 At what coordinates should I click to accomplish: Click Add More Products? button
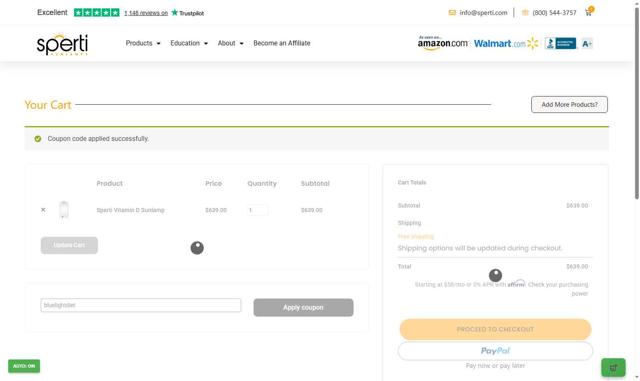pyautogui.click(x=569, y=105)
